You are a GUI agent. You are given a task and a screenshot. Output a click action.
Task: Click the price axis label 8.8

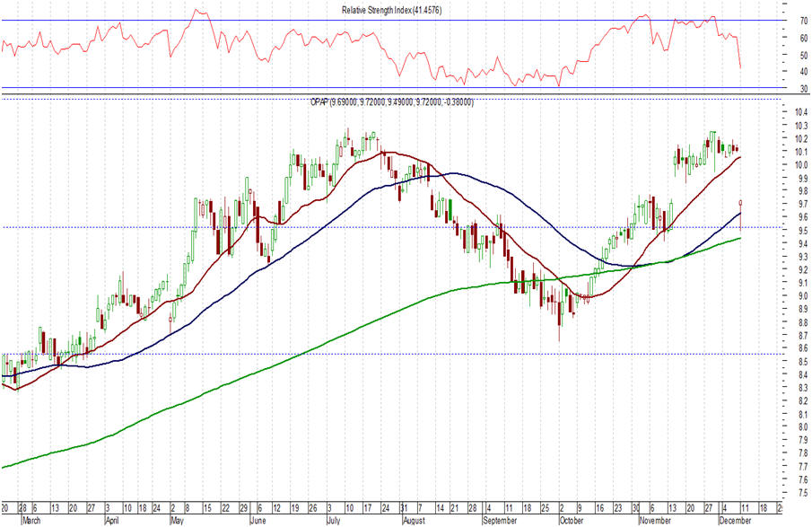(x=803, y=322)
